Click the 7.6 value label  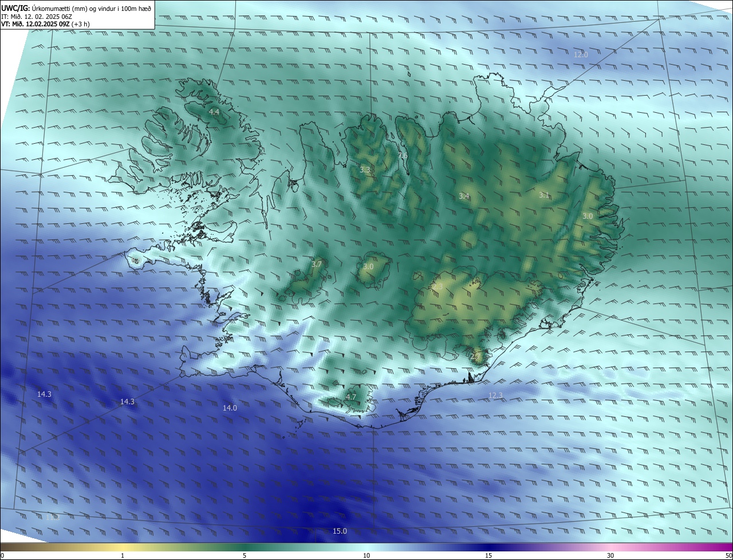[x=403, y=155]
